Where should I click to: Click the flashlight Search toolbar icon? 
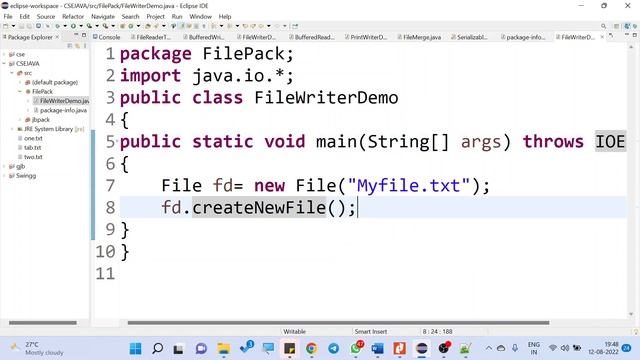click(156, 26)
